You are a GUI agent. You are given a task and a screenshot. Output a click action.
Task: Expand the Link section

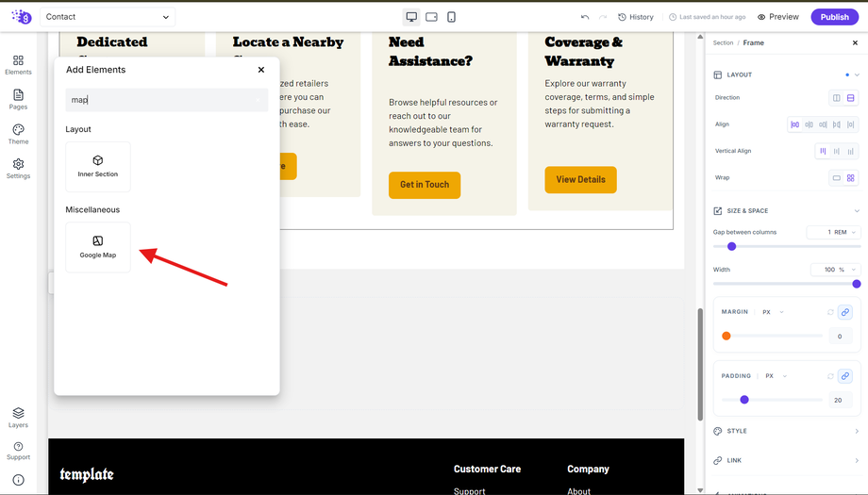click(x=786, y=461)
